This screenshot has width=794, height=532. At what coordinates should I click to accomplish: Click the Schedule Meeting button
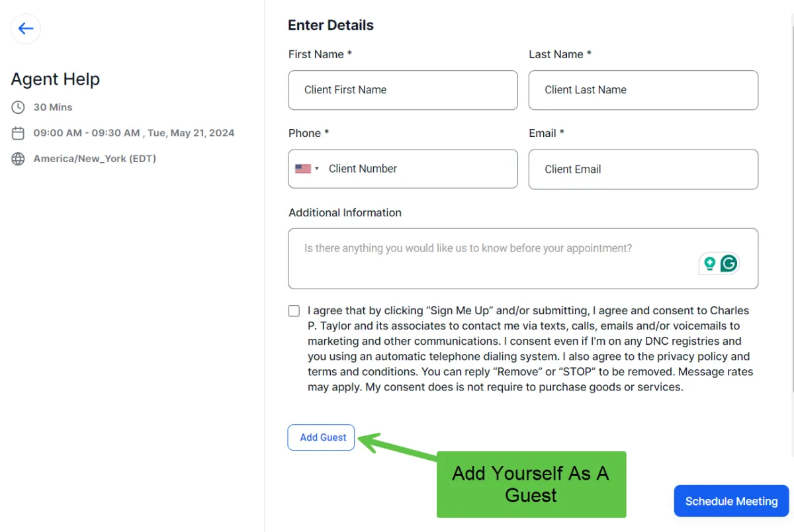pyautogui.click(x=731, y=501)
